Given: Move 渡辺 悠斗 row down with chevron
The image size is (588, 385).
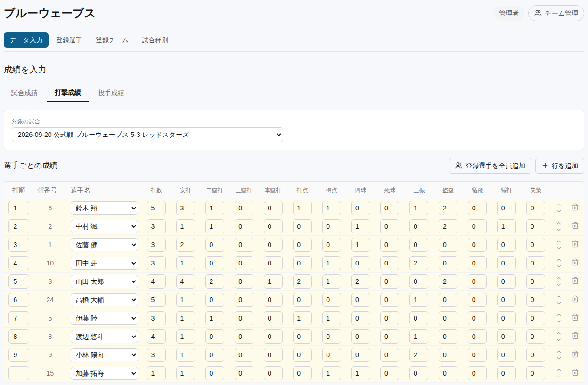Looking at the screenshot, I should tap(559, 340).
